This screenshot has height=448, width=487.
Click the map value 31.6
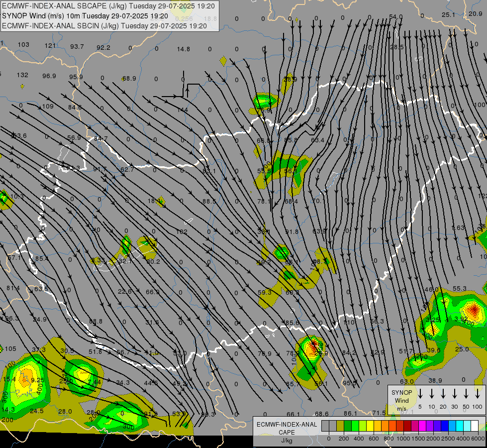(x=152, y=323)
